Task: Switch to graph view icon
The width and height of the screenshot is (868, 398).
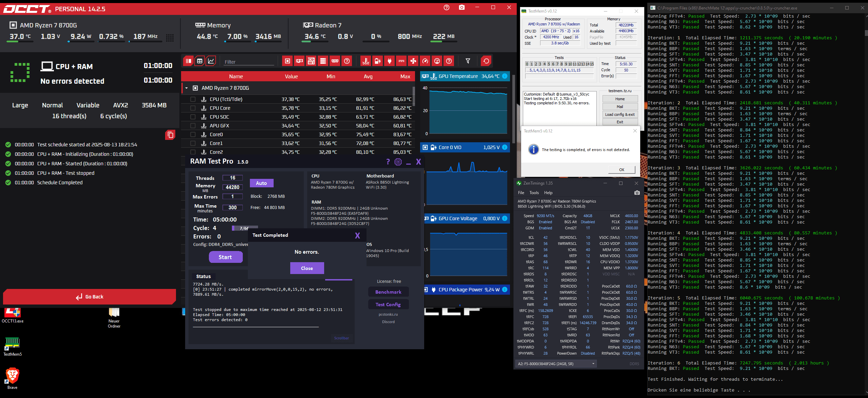Action: [x=211, y=61]
